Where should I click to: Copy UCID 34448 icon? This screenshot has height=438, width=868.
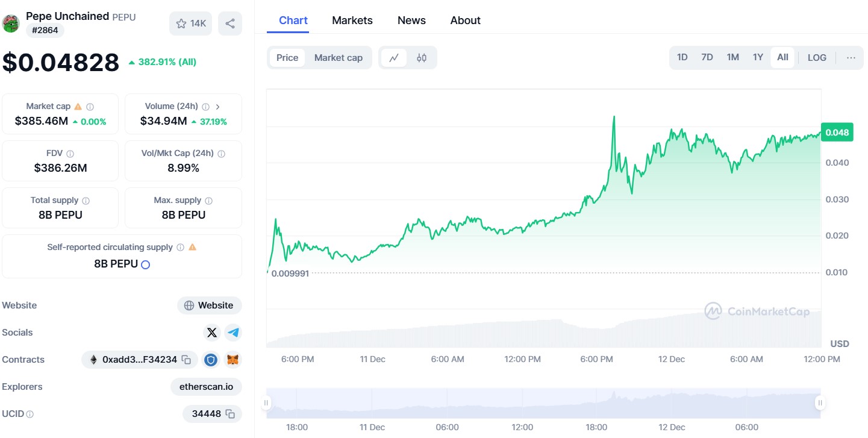tap(230, 414)
